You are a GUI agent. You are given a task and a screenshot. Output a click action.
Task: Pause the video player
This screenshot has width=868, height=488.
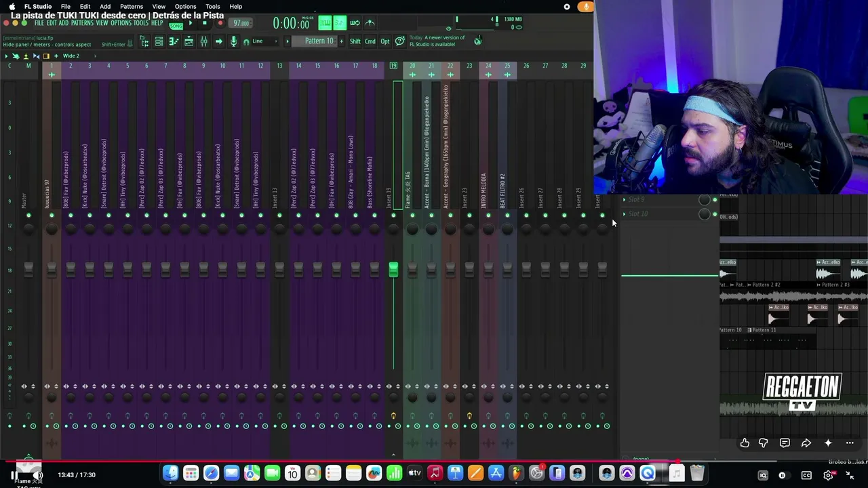point(14,475)
